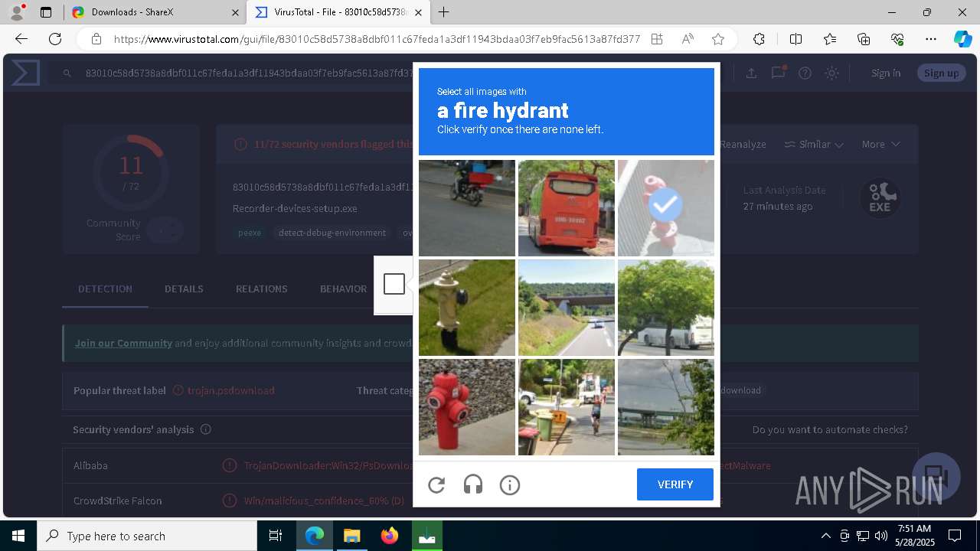Viewport: 980px width, 551px height.
Task: Click the Community Score vote control
Action: (166, 230)
